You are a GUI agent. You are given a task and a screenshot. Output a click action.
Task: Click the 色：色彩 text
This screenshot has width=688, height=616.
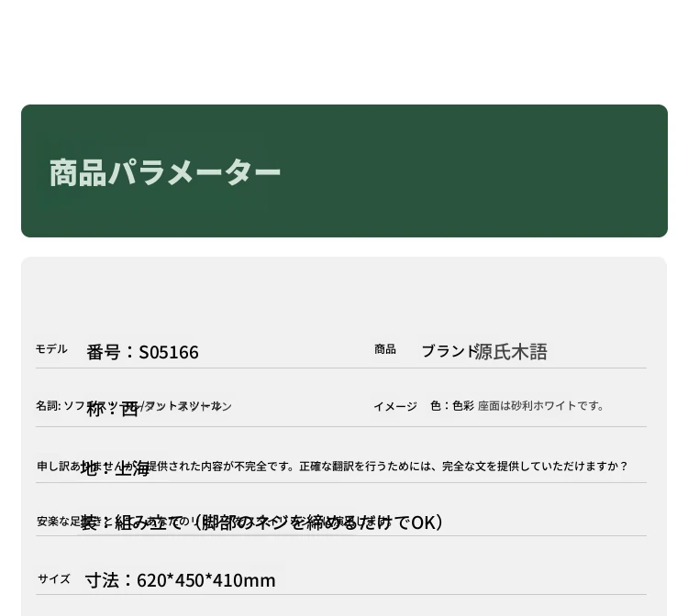coord(452,405)
